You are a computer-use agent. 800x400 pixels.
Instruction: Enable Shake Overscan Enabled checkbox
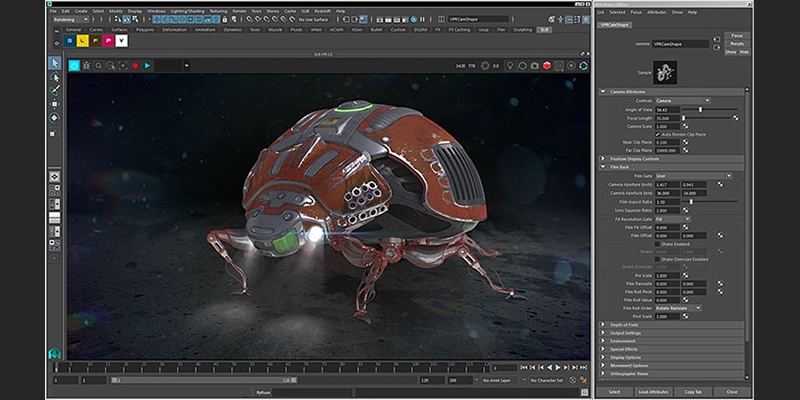[658, 259]
